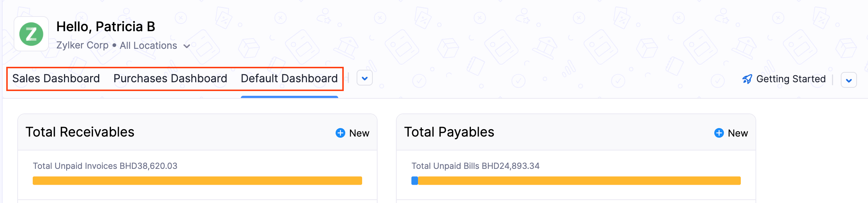Viewport: 868px width, 203px height.
Task: Open the dropdown beside Getting Started
Action: click(x=849, y=80)
